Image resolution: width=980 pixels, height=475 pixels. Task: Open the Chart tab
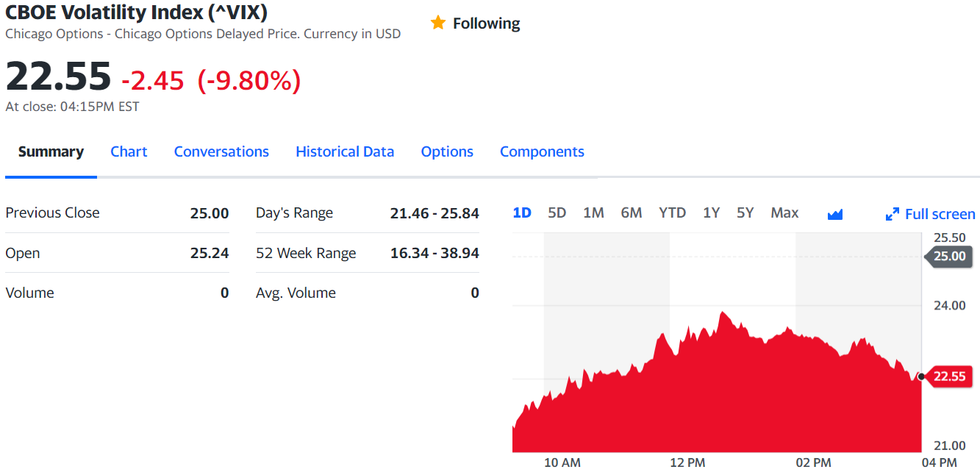(x=129, y=151)
